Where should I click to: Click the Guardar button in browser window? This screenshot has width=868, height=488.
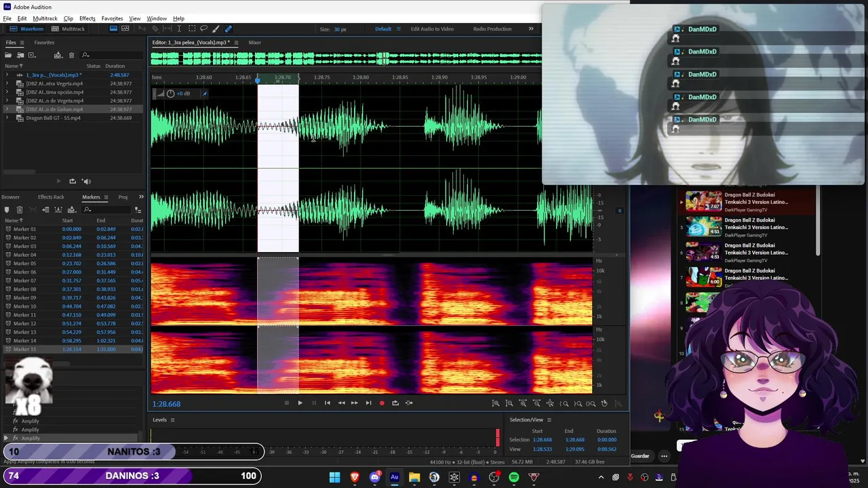point(640,456)
